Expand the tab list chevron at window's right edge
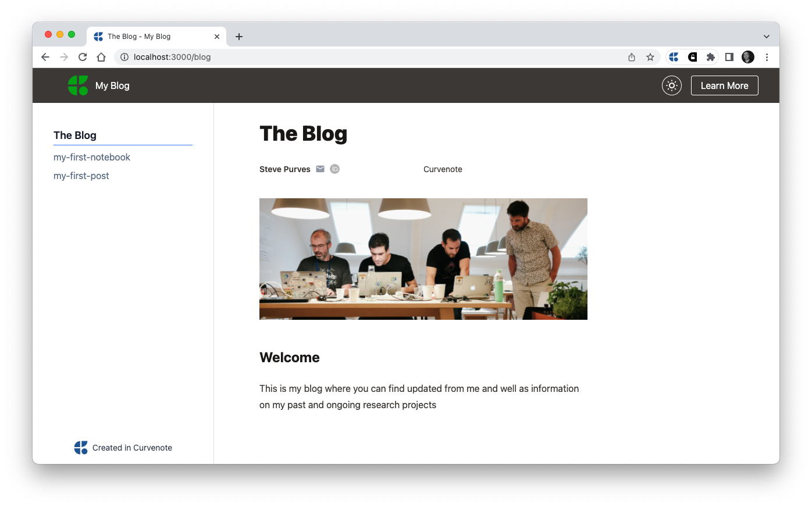Screen dimensions: 812x507 point(766,36)
